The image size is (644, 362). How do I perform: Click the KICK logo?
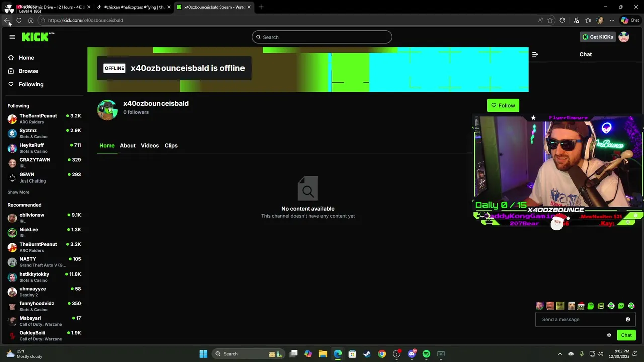tap(38, 37)
